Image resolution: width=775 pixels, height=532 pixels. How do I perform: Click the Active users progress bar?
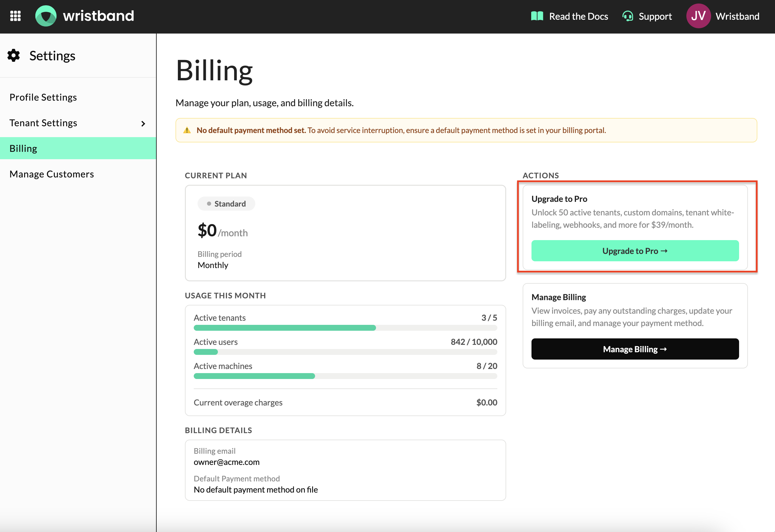coord(345,352)
